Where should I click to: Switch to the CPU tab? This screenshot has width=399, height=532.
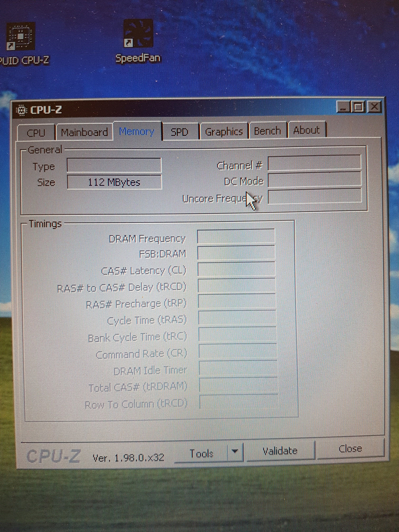click(x=36, y=133)
